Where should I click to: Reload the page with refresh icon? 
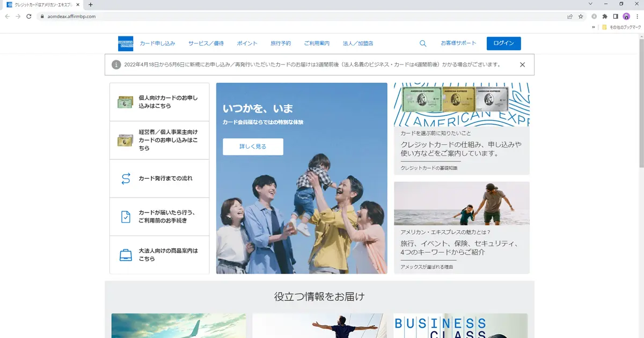coord(29,16)
